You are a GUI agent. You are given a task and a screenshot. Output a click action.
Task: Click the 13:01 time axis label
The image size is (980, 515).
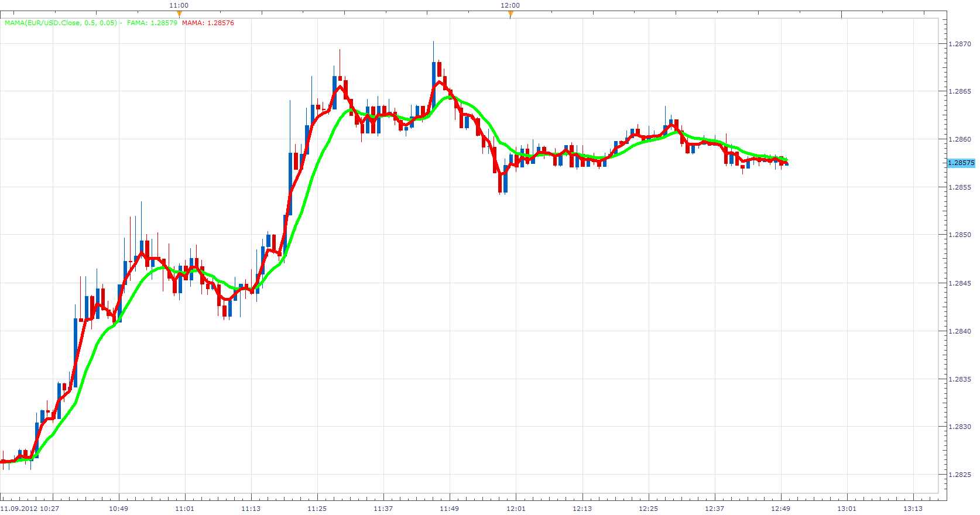(847, 509)
